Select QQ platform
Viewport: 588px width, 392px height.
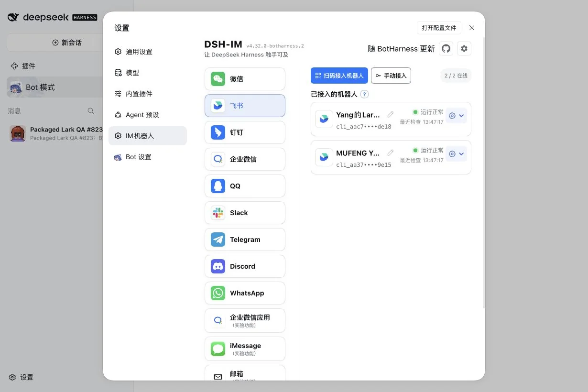(245, 186)
